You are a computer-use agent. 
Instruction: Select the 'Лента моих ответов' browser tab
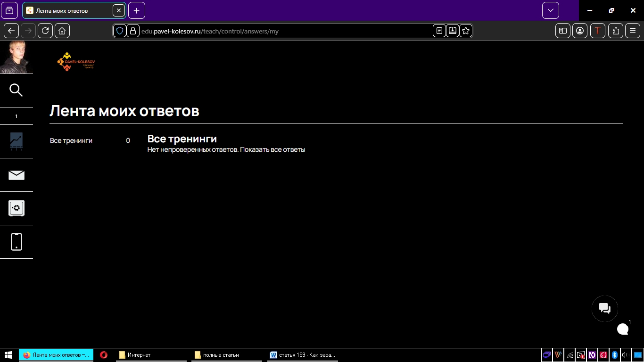tap(68, 10)
